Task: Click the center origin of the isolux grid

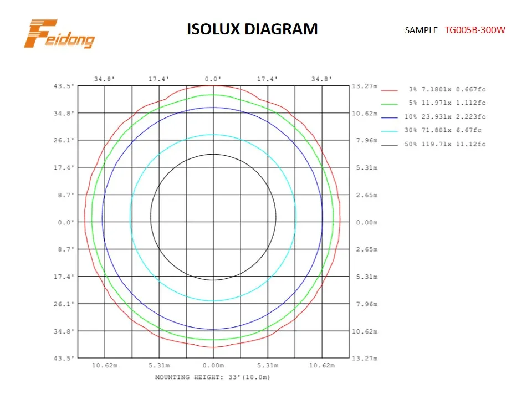Action: (x=213, y=222)
